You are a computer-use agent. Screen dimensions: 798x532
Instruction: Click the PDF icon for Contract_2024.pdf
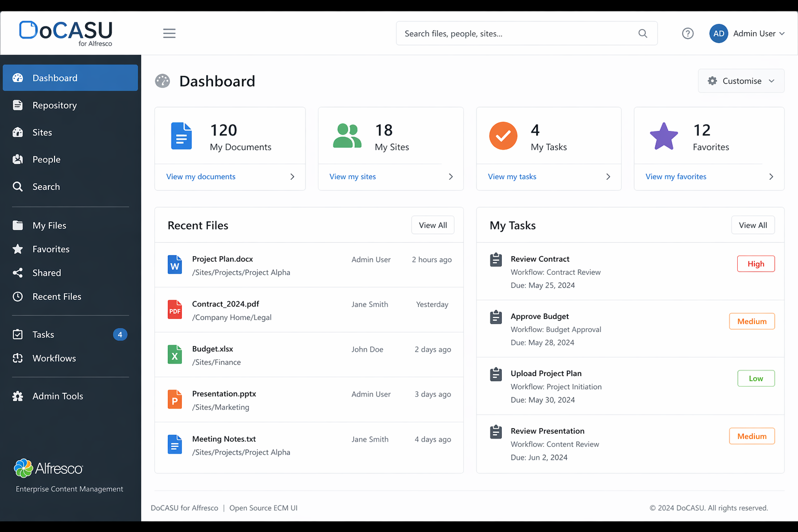(x=175, y=310)
